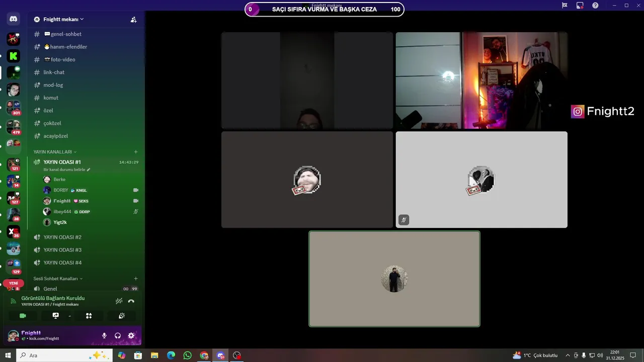Open the Windows Start menu
The image size is (644, 362).
[8, 355]
